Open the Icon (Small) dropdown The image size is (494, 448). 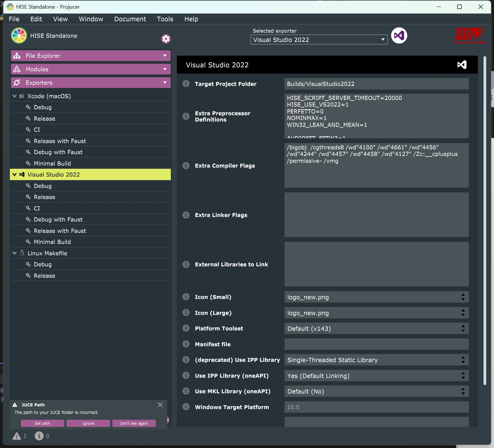pyautogui.click(x=376, y=297)
